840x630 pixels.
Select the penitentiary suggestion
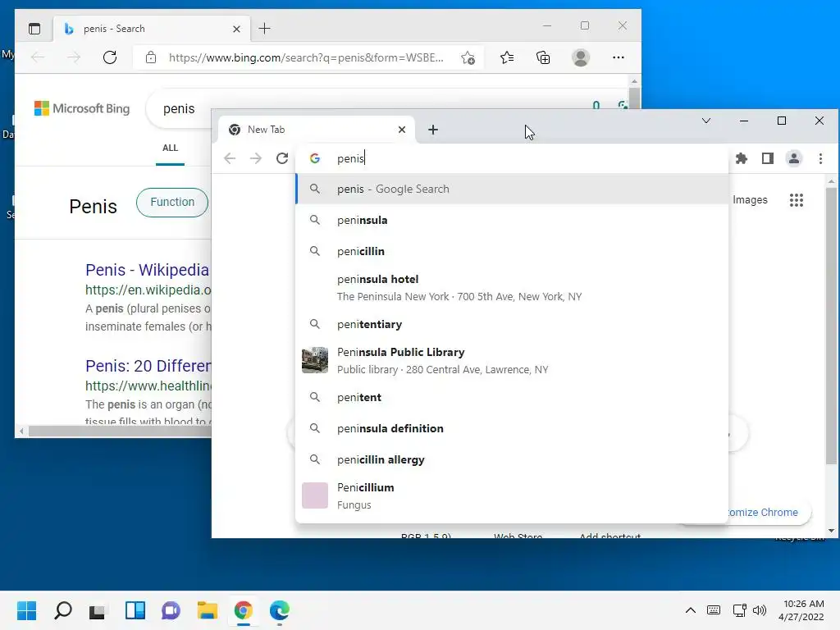click(x=512, y=324)
